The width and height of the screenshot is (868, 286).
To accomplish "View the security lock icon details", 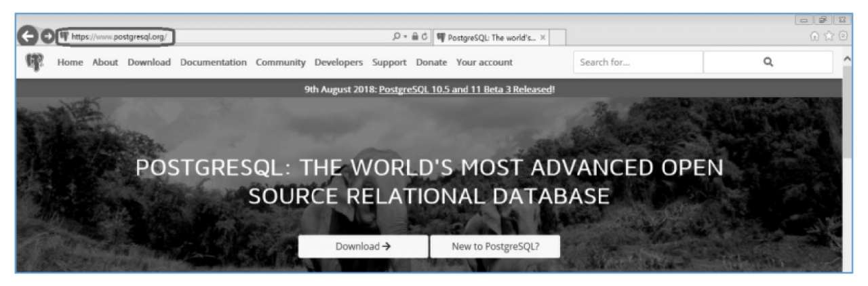I will click(x=414, y=37).
